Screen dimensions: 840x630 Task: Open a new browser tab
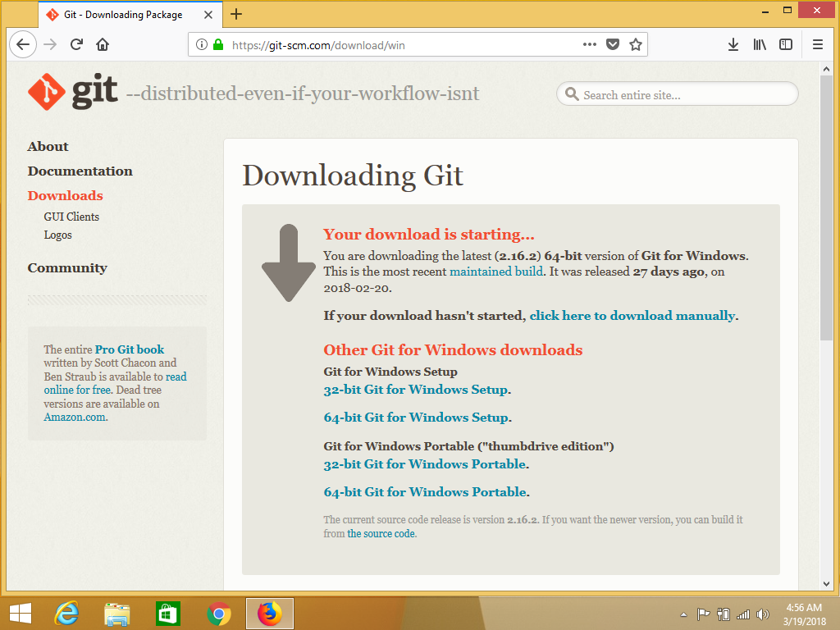tap(236, 14)
